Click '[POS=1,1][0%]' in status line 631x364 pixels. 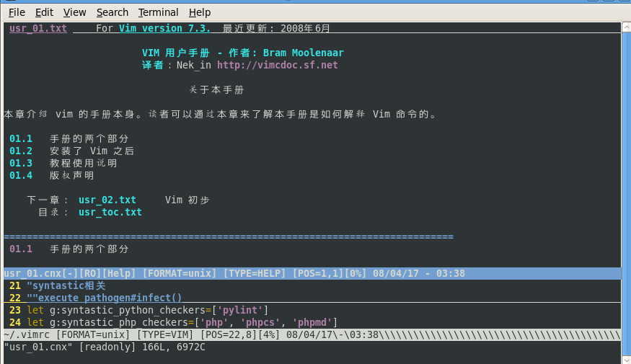coord(330,273)
